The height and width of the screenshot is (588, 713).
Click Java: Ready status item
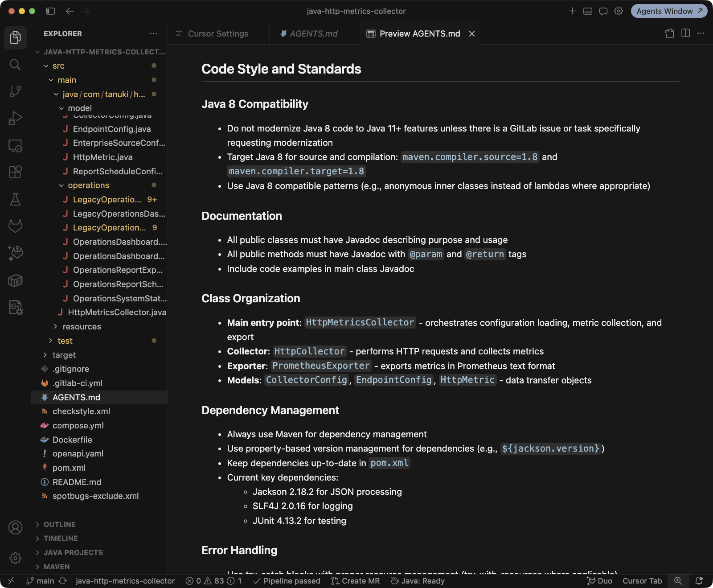pyautogui.click(x=418, y=581)
